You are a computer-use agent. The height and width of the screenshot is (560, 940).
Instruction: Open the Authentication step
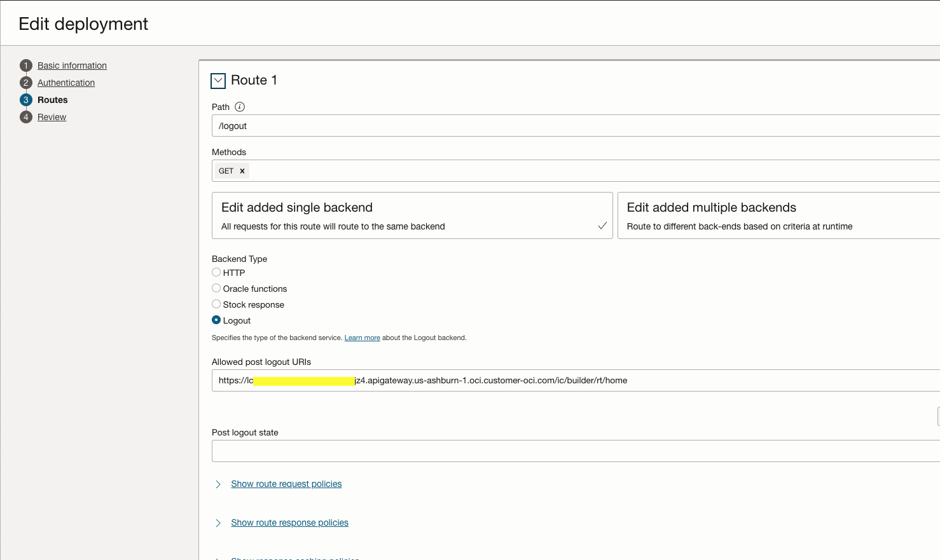(66, 83)
